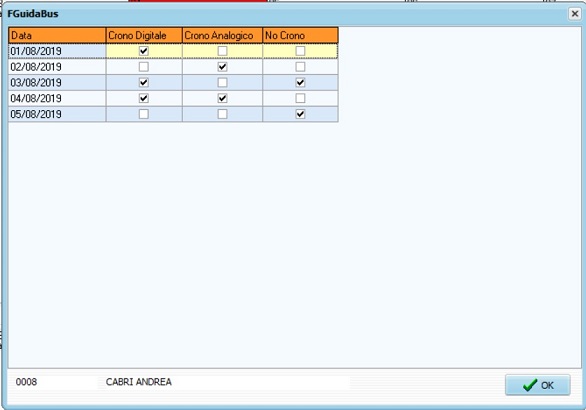Uncheck No Crono for 05/08/2019
Image resolution: width=586 pixels, height=410 pixels.
pyautogui.click(x=300, y=114)
